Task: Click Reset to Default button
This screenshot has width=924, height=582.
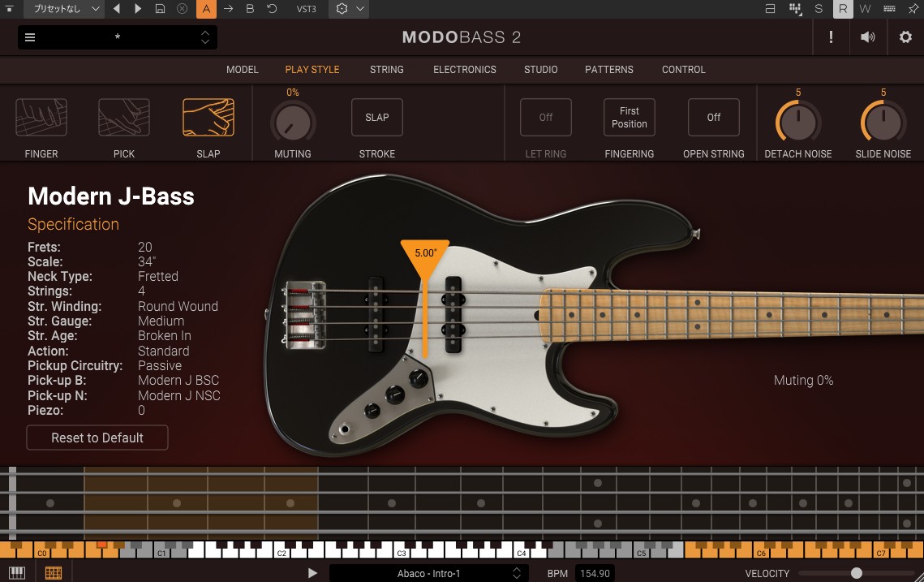Action: click(97, 438)
